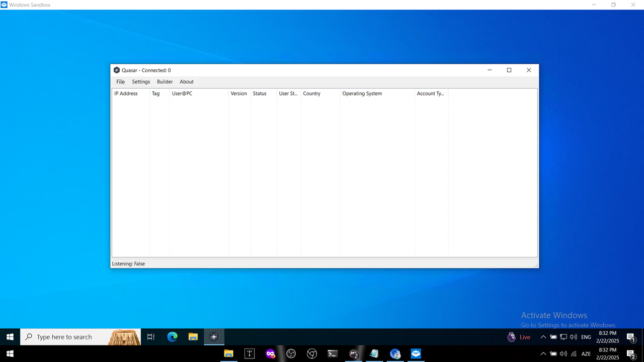
Task: Sort clients by the Country column
Action: click(320, 94)
